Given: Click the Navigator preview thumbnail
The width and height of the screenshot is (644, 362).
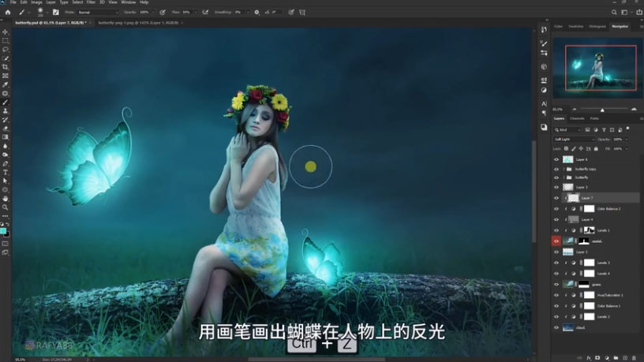Looking at the screenshot, I should point(598,68).
